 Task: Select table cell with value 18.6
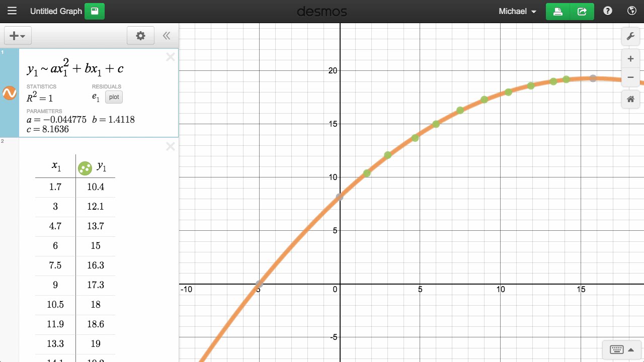96,324
